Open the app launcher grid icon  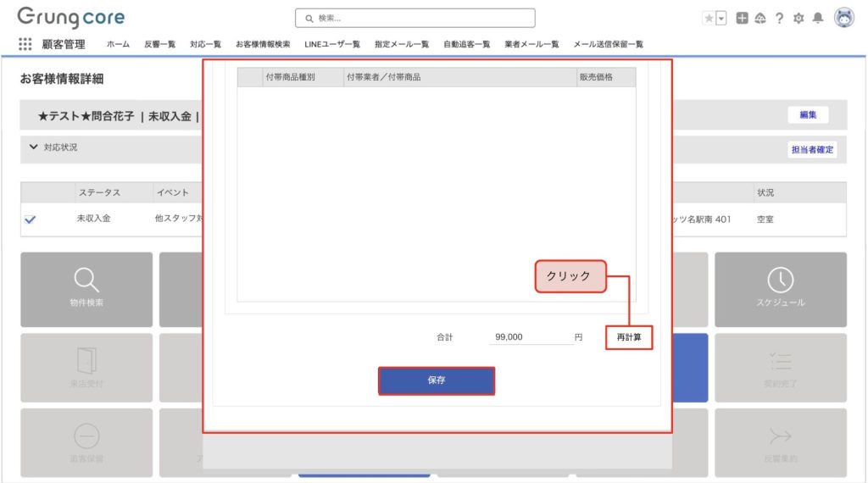(25, 44)
